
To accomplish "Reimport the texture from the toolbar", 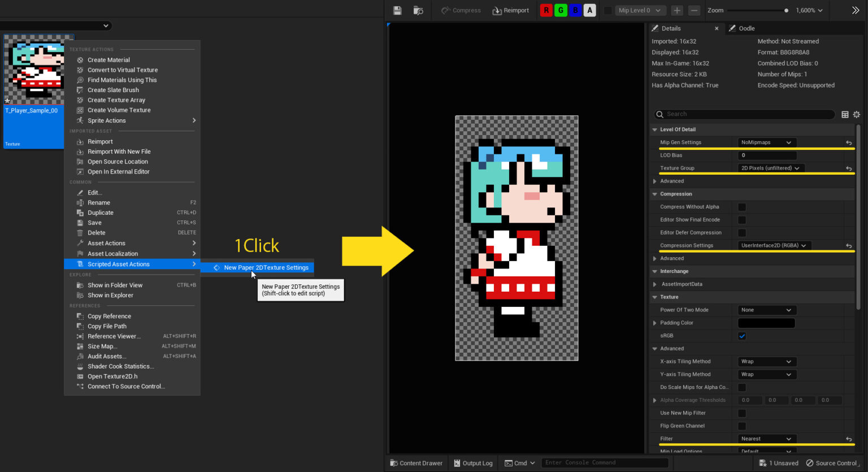I will pyautogui.click(x=510, y=10).
